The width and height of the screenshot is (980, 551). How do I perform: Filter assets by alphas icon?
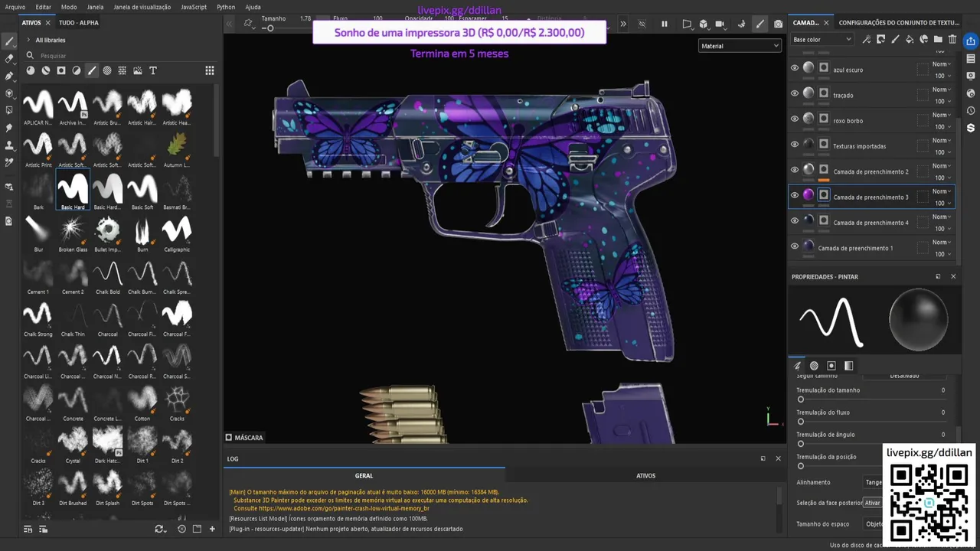(107, 70)
